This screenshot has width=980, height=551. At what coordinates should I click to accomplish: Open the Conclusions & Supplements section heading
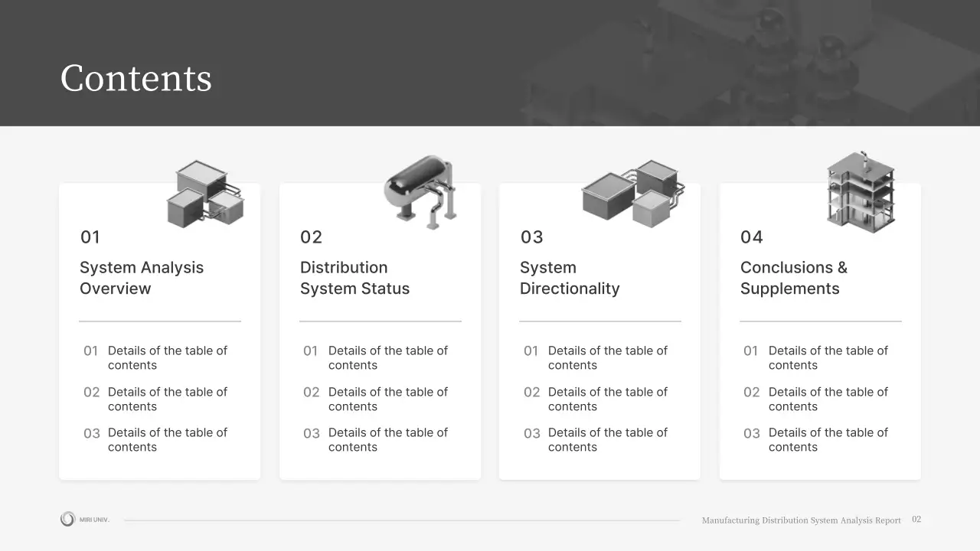pos(794,278)
